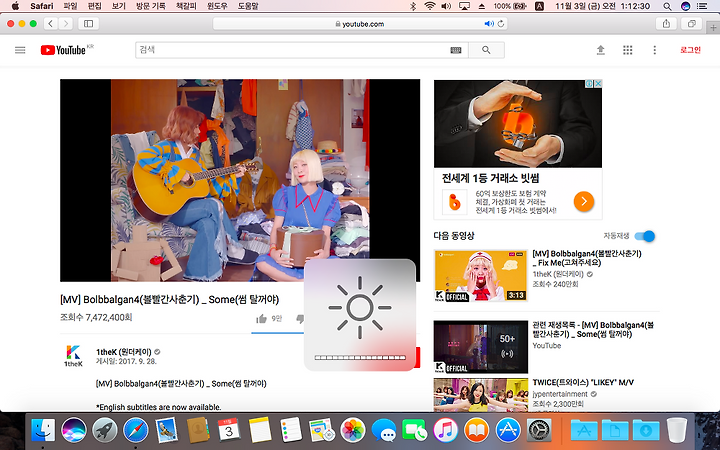Image resolution: width=720 pixels, height=450 pixels.
Task: Open the 책갈피 menu
Action: pos(186,6)
